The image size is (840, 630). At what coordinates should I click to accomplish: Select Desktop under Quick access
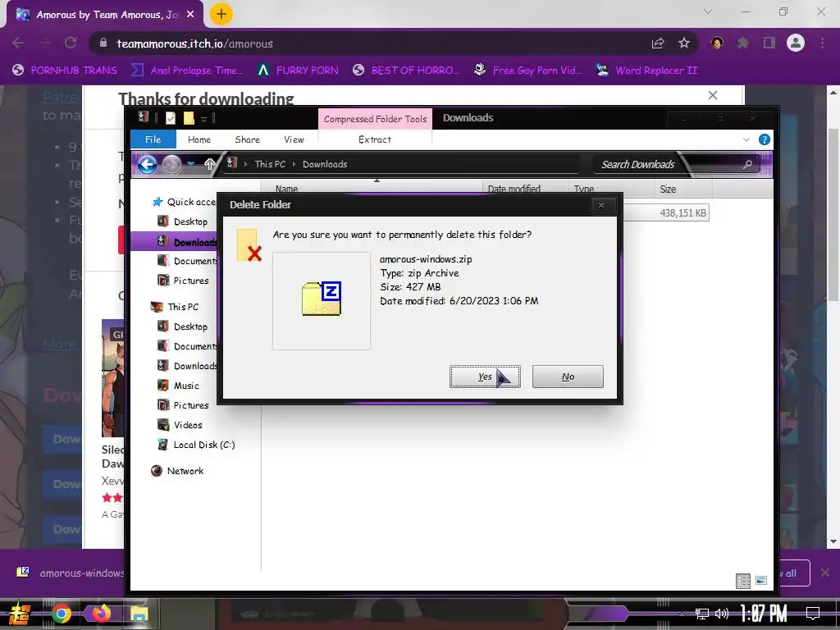[182, 221]
